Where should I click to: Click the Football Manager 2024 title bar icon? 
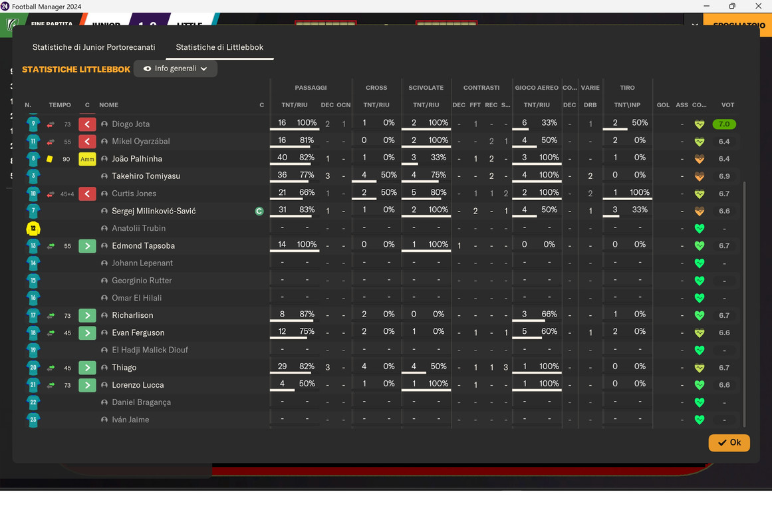[5, 7]
